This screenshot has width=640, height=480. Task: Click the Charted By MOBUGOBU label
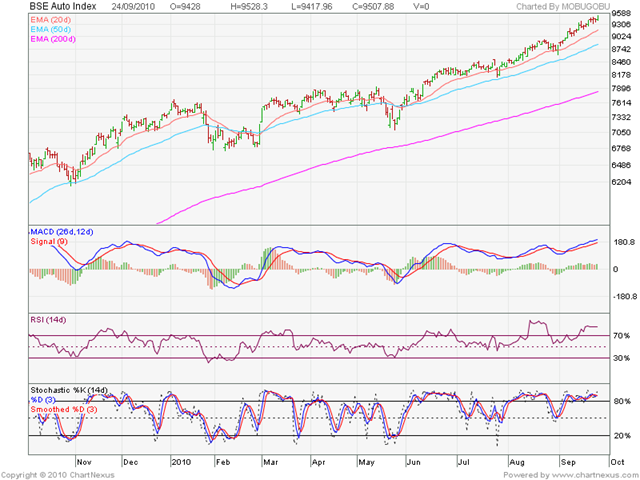point(563,7)
